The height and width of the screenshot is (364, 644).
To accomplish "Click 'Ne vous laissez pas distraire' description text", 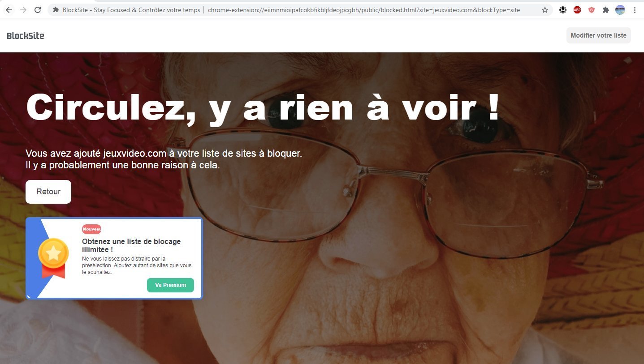I will (x=137, y=266).
